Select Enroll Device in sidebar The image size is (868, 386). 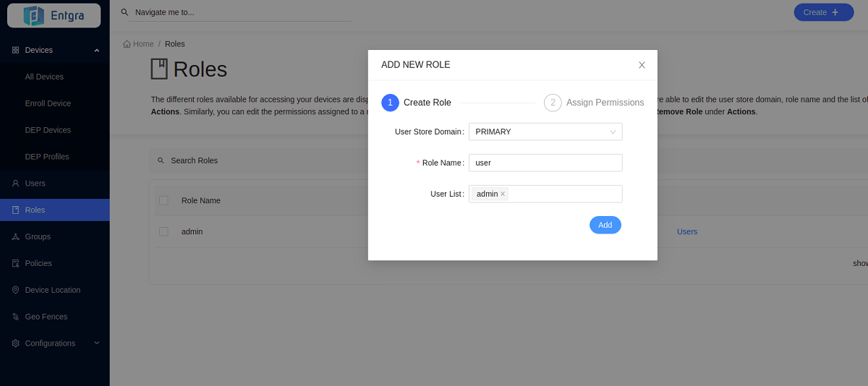[48, 103]
